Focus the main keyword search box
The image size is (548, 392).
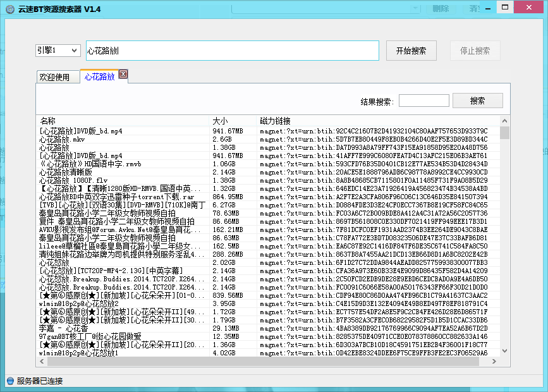232,51
